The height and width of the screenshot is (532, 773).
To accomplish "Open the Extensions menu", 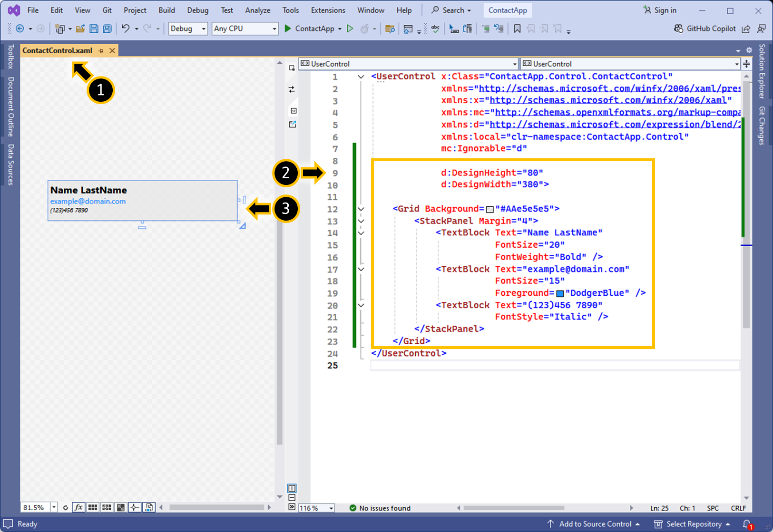I will (328, 10).
